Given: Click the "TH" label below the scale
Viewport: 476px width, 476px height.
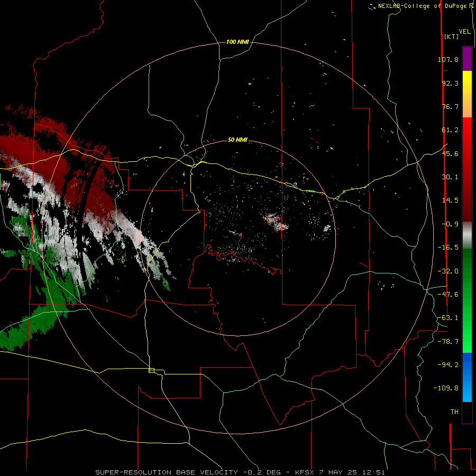Looking at the screenshot, I should [x=454, y=412].
